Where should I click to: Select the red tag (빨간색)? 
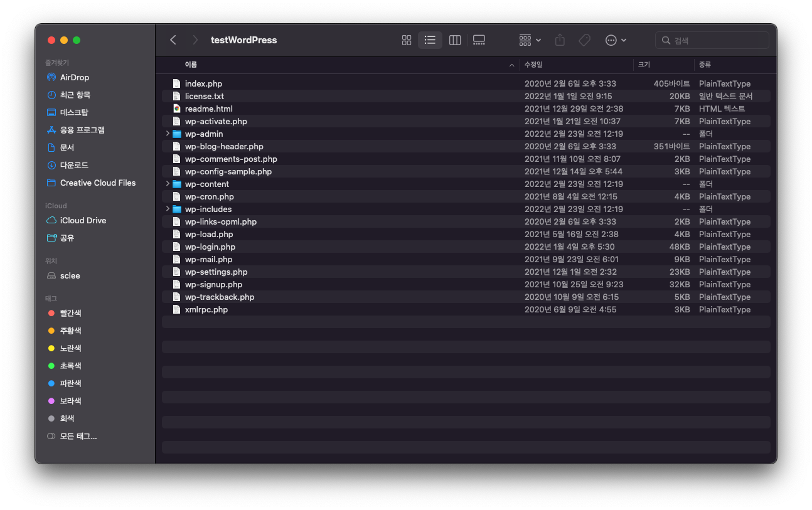[70, 313]
